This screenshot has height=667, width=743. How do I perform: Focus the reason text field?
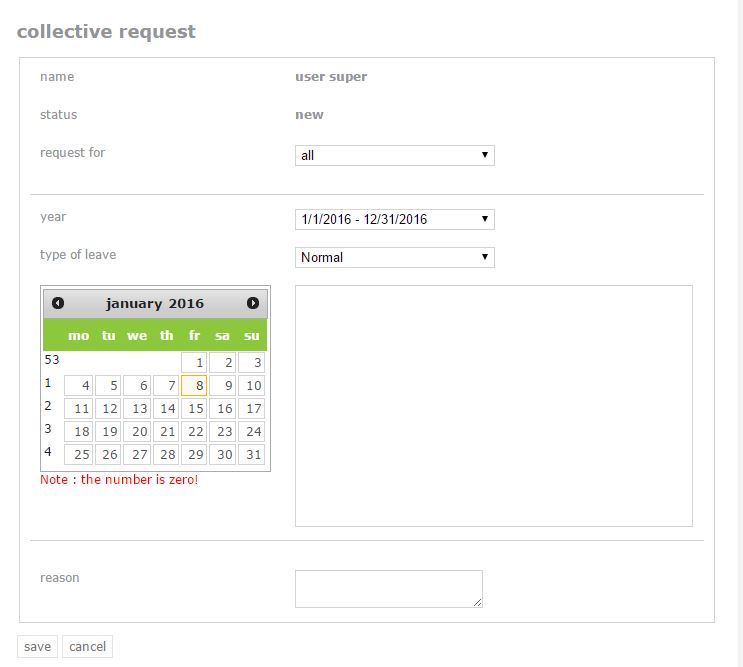pyautogui.click(x=389, y=589)
